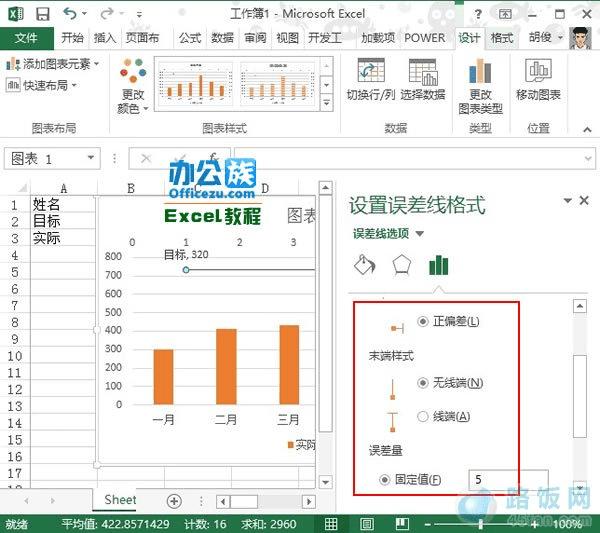Click the Change Colors palette icon
This screenshot has width=600, height=533.
(x=133, y=70)
